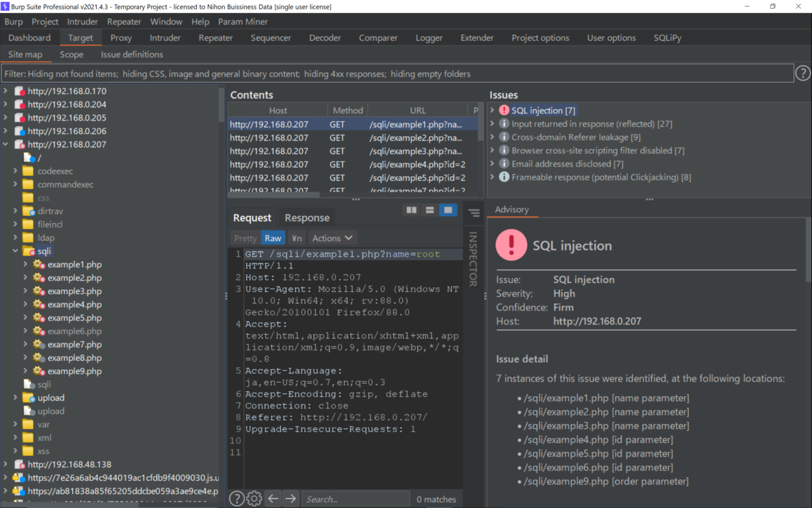Open the Issue definitions sub-tab
Viewport: 812px width, 508px height.
click(132, 55)
